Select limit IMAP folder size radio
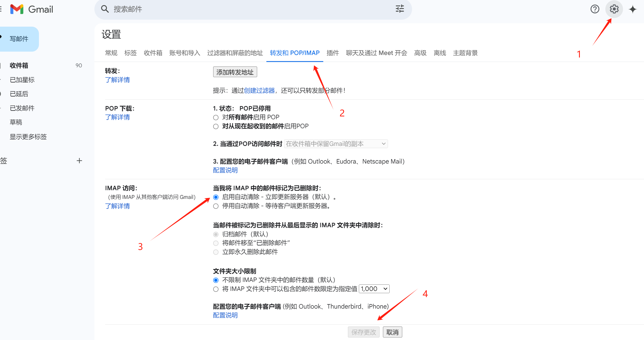 216,289
